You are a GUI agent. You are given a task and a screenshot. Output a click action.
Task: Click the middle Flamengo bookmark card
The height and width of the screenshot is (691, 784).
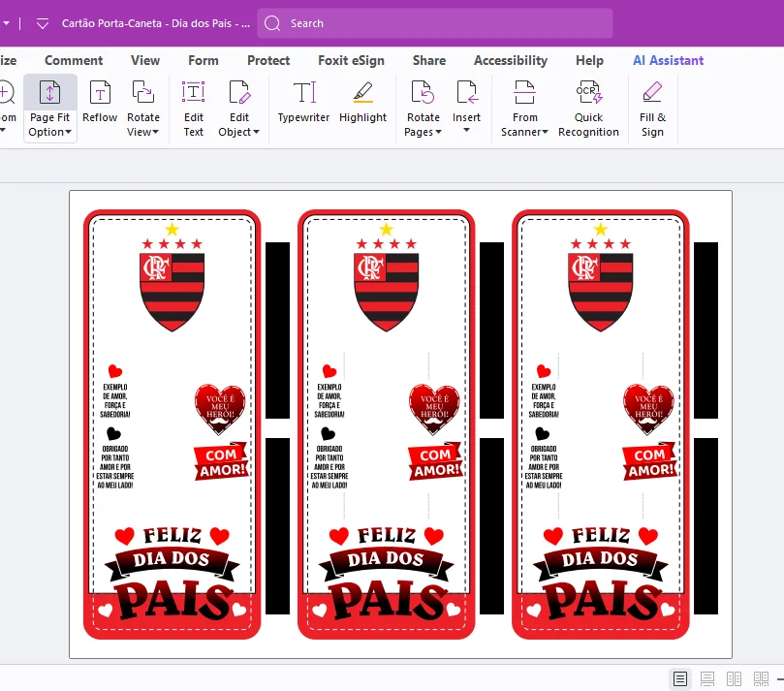pyautogui.click(x=386, y=424)
